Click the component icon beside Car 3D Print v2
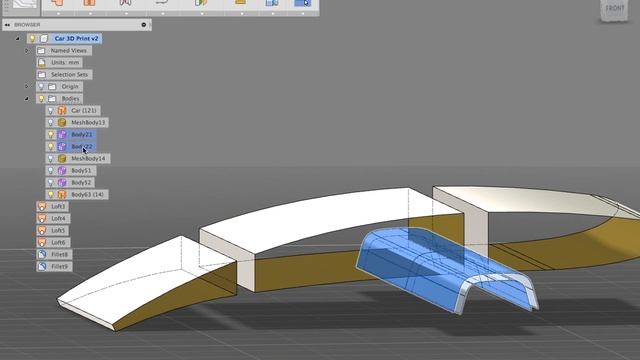The height and width of the screenshot is (360, 640). pyautogui.click(x=44, y=38)
